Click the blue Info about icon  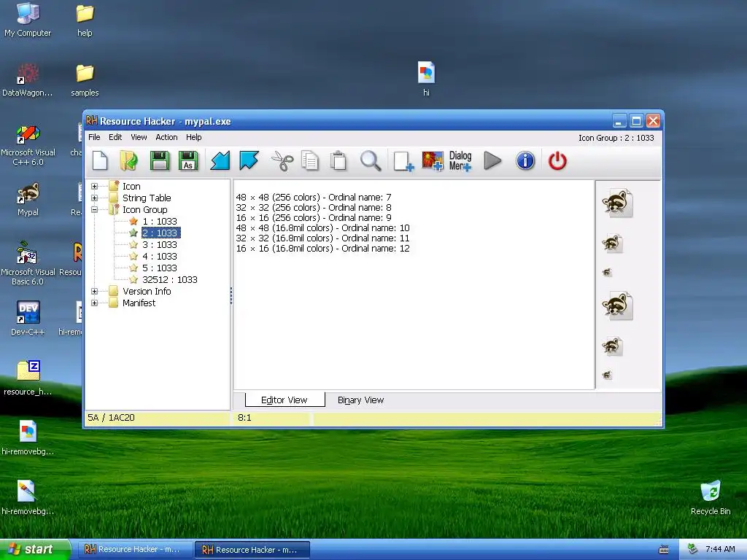(x=525, y=160)
